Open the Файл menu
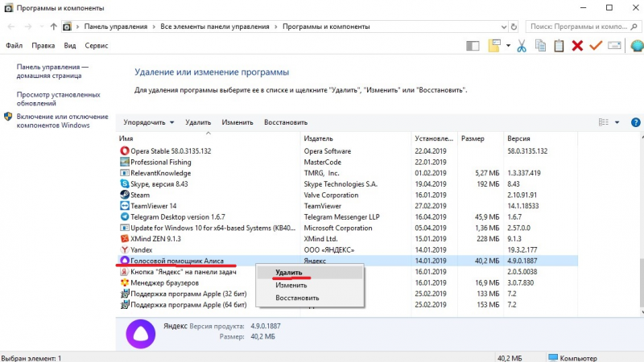644x362 pixels. click(14, 46)
